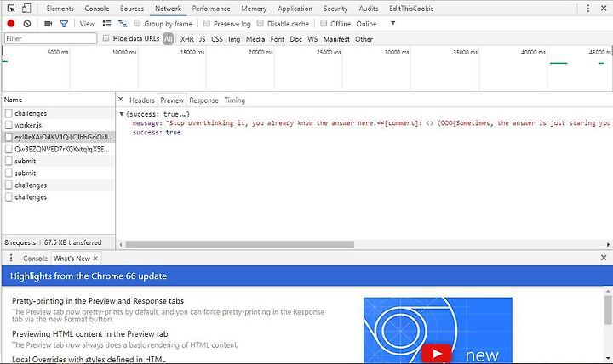Go to the Performance tab
The width and height of the screenshot is (613, 364).
click(211, 9)
